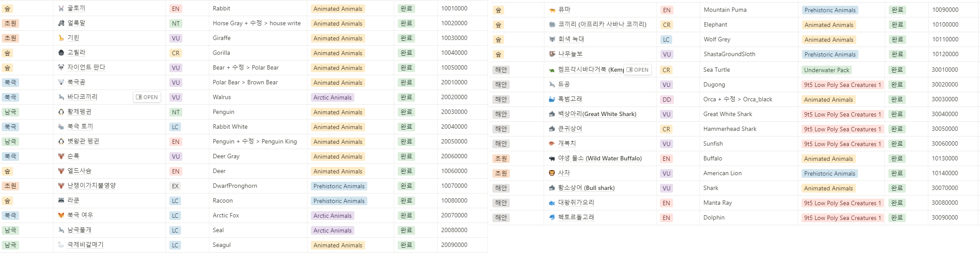Select the gorilla icon beside 고릴라
Viewport: 980px width, 253px height.
(61, 53)
